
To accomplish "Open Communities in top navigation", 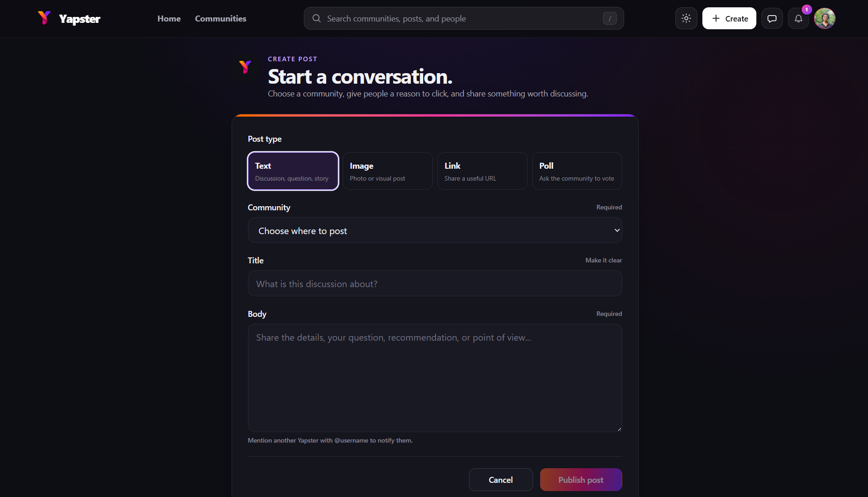I will tap(221, 18).
